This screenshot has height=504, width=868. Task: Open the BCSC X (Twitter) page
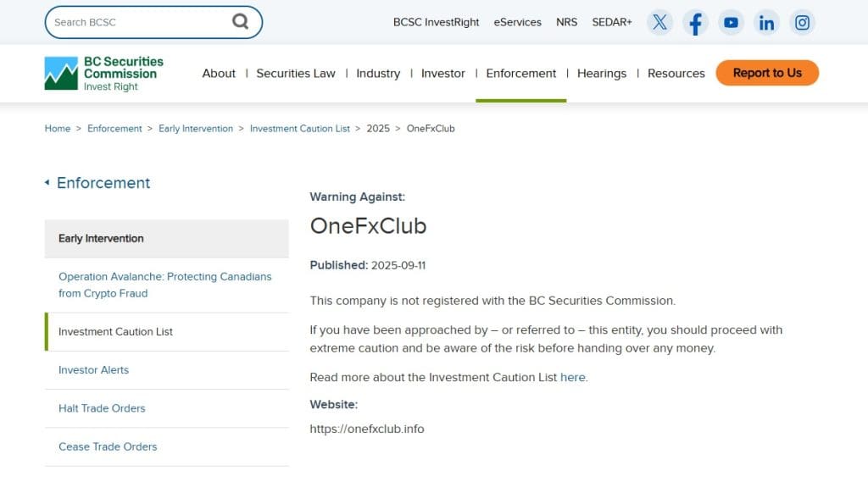659,23
